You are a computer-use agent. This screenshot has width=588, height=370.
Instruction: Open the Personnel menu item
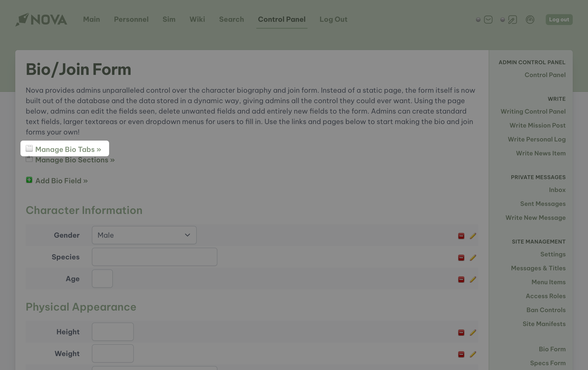tap(131, 19)
